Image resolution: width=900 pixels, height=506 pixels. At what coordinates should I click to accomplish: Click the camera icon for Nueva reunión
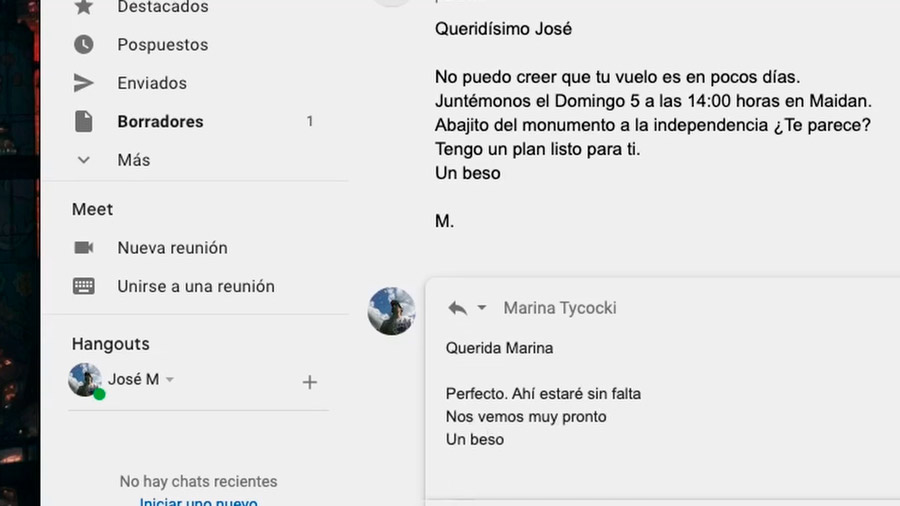pyautogui.click(x=84, y=247)
